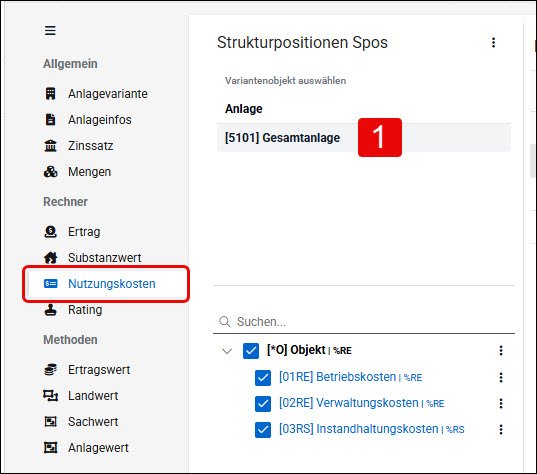Click the Anlage column header
Viewport: 537px width, 474px height.
coord(243,109)
